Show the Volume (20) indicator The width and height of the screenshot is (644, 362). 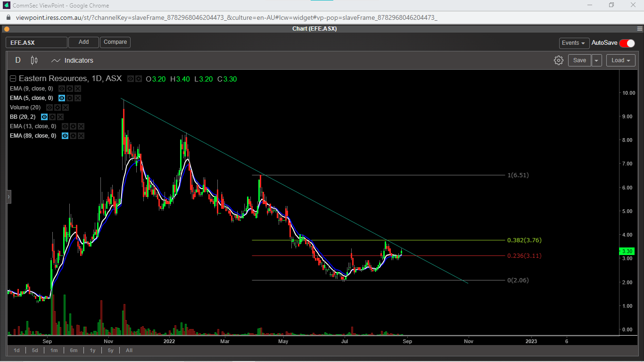coord(50,107)
